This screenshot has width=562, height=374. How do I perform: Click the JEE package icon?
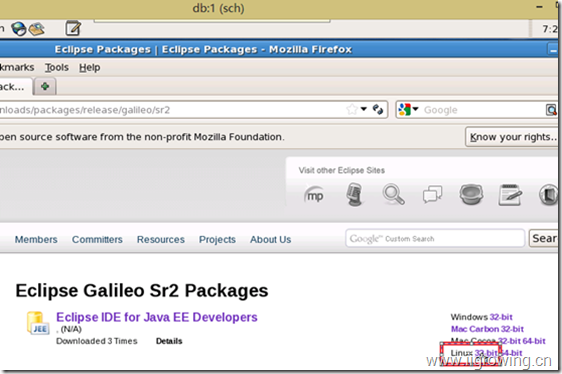coord(38,323)
